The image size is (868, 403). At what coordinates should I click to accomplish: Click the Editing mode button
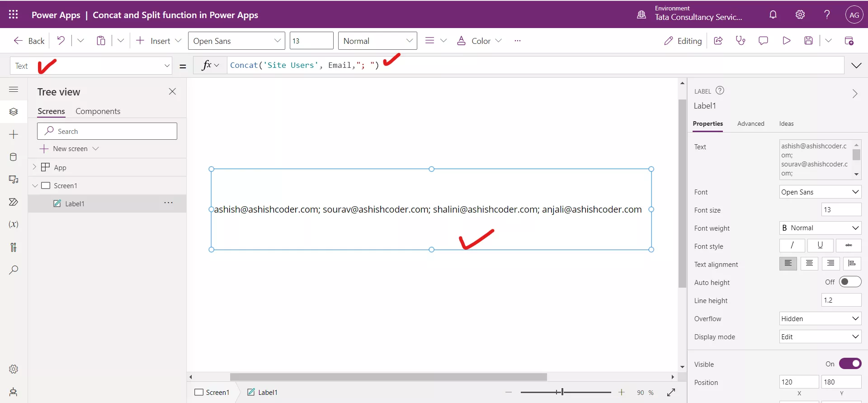[x=683, y=41]
